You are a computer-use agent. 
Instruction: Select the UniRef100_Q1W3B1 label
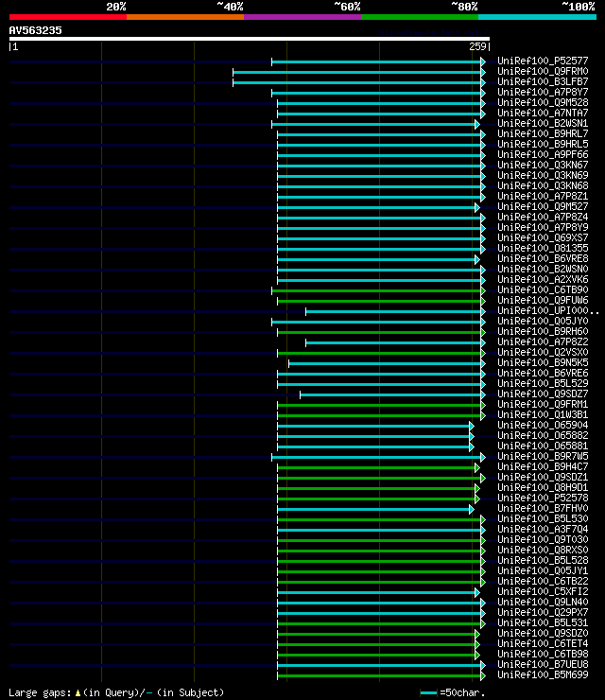point(543,415)
